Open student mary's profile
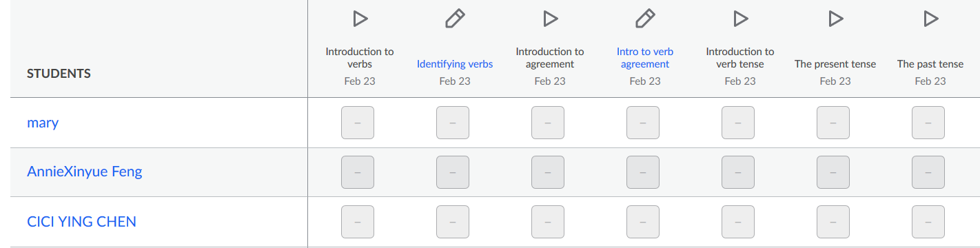Viewport: 980px width, 248px height. (43, 123)
